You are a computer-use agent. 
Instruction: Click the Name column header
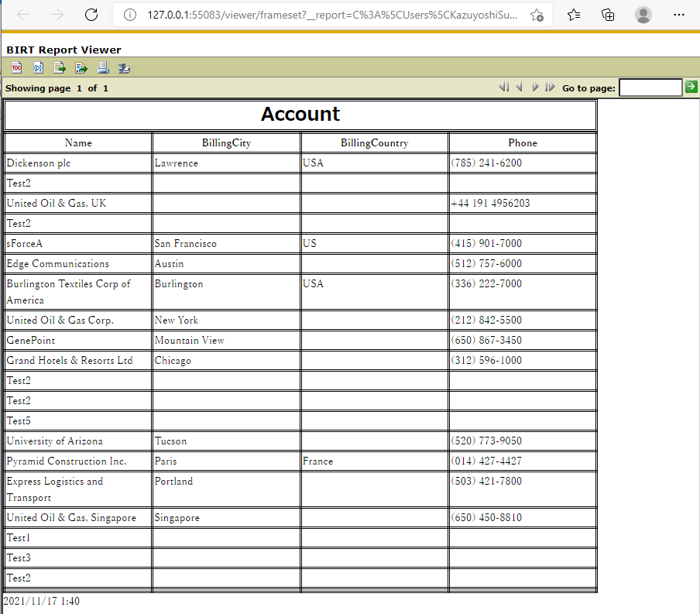click(78, 143)
